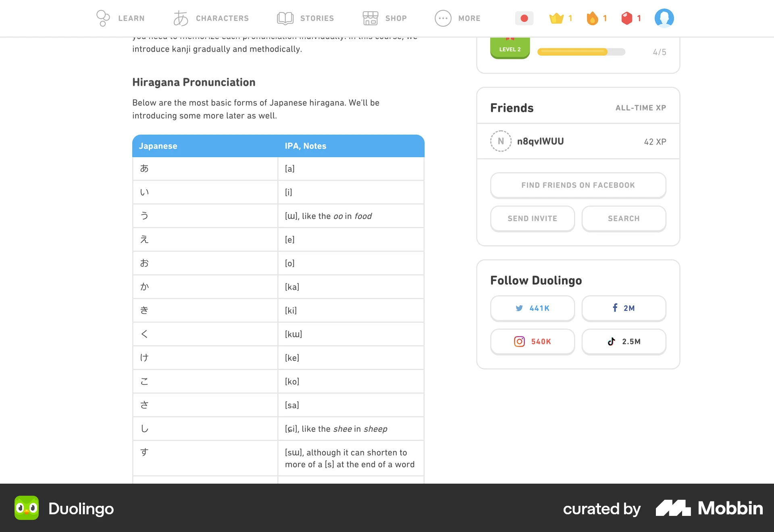This screenshot has height=532, width=774.
Task: Click Find Friends on Facebook
Action: pos(578,185)
